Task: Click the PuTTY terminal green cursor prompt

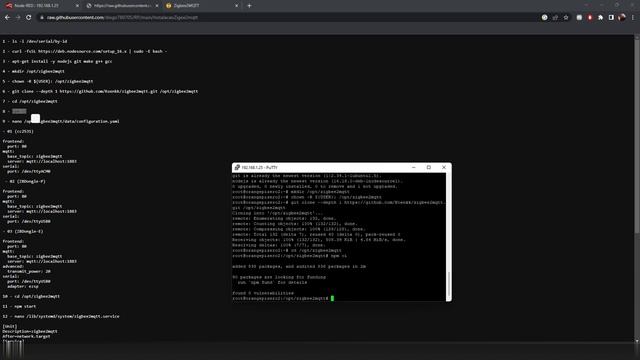Action: click(332, 298)
